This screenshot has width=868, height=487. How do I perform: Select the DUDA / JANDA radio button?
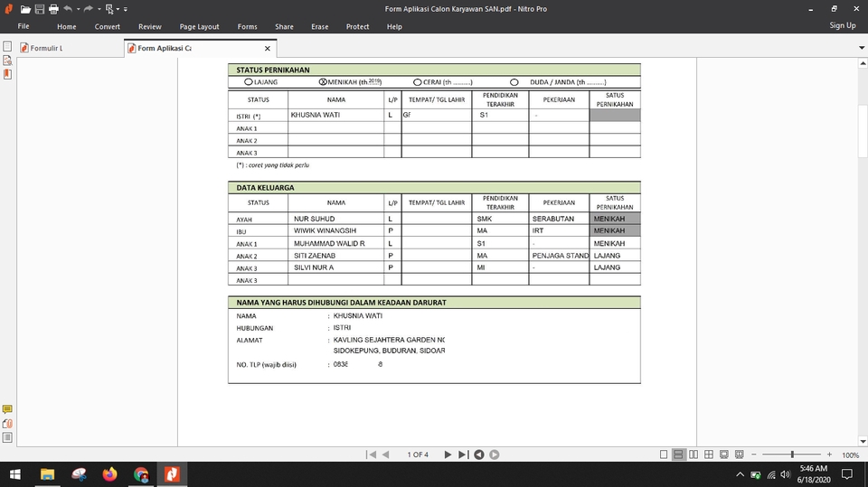click(514, 82)
